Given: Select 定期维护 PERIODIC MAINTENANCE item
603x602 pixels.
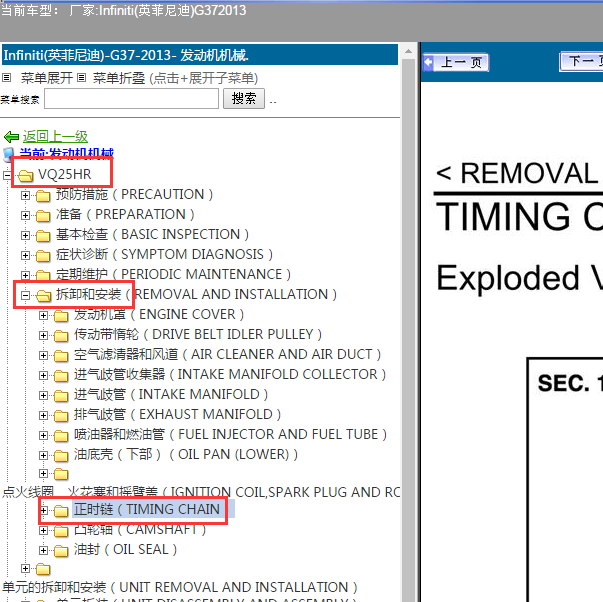Looking at the screenshot, I should (173, 274).
